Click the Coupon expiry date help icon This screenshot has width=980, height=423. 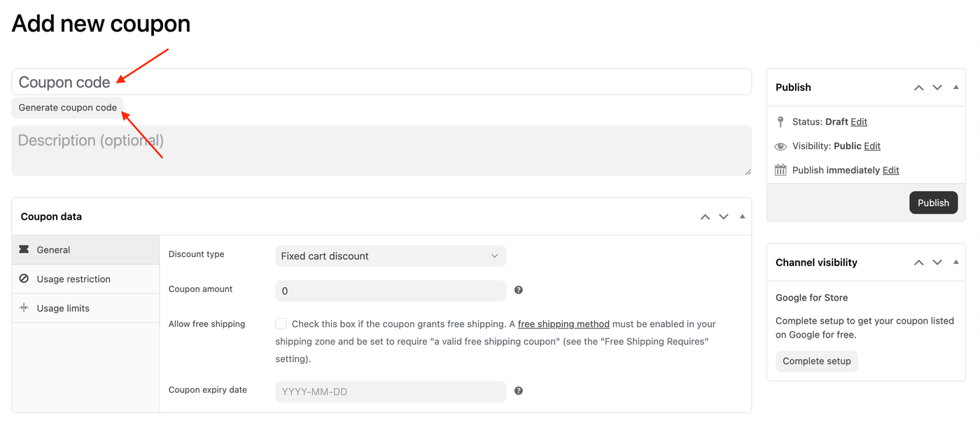519,391
